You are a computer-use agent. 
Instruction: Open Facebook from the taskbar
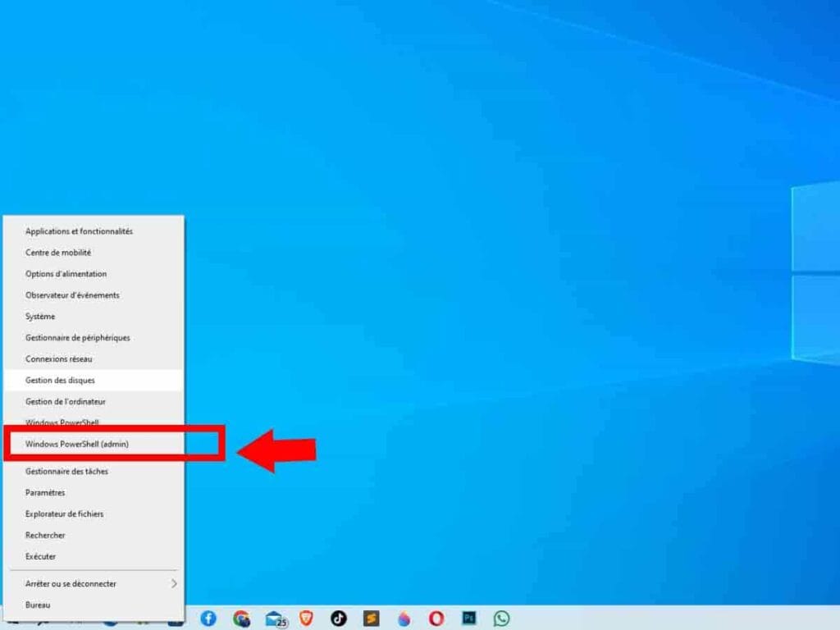click(208, 619)
